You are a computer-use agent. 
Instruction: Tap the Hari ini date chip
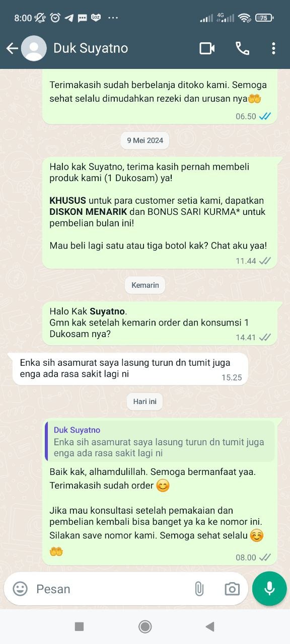pos(145,401)
